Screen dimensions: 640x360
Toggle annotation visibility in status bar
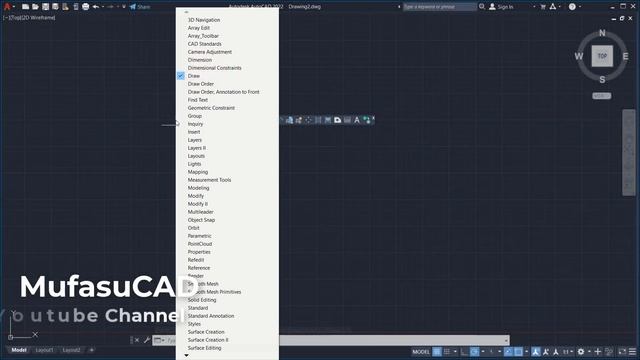[x=536, y=351]
